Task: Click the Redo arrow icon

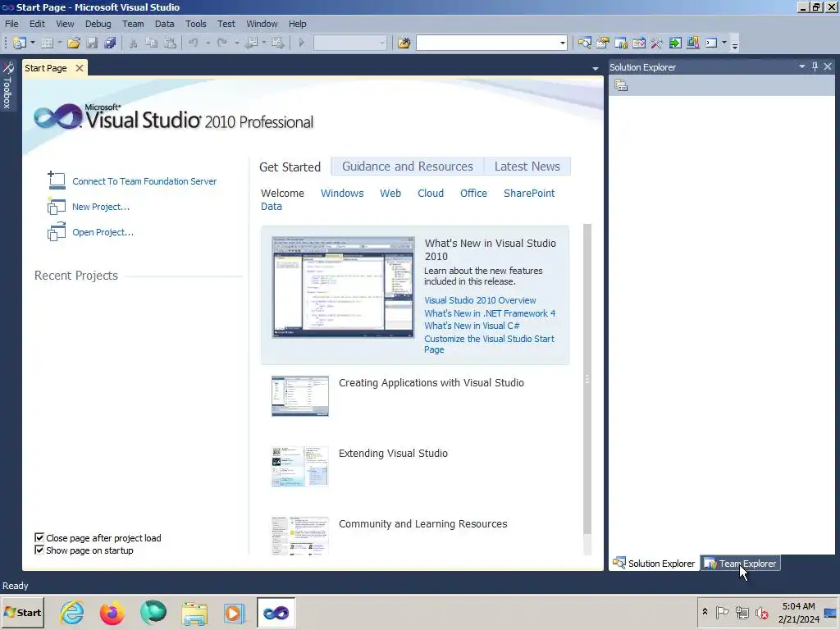Action: tap(222, 43)
